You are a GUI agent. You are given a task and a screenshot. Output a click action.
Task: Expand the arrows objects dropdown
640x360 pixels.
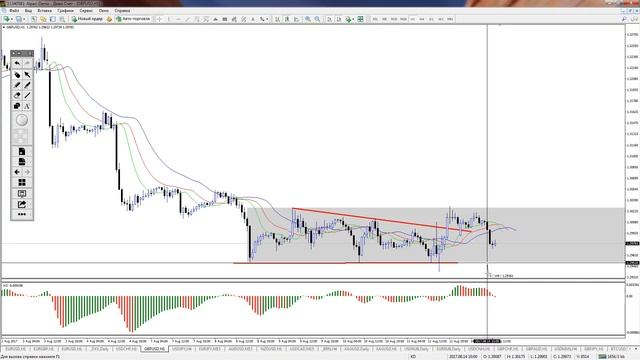(267, 19)
